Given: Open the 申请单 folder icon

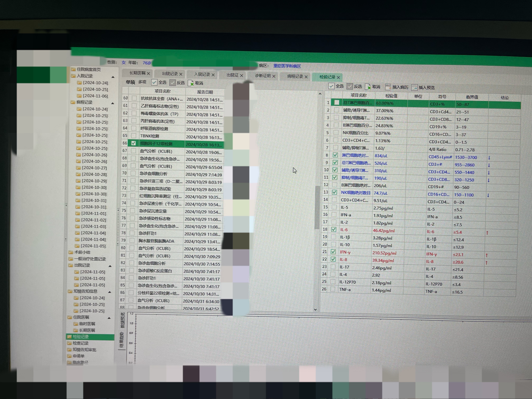Looking at the screenshot, I should [69, 356].
